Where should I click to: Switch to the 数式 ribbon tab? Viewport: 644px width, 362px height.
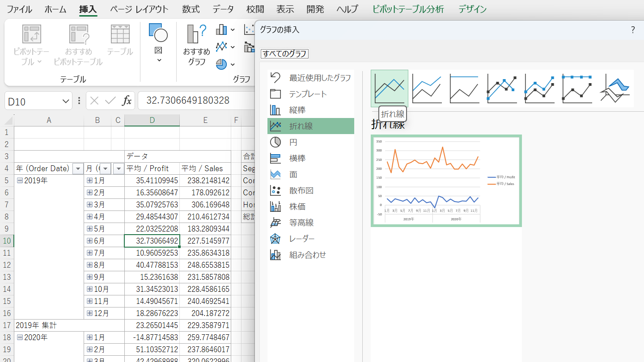coord(191,9)
